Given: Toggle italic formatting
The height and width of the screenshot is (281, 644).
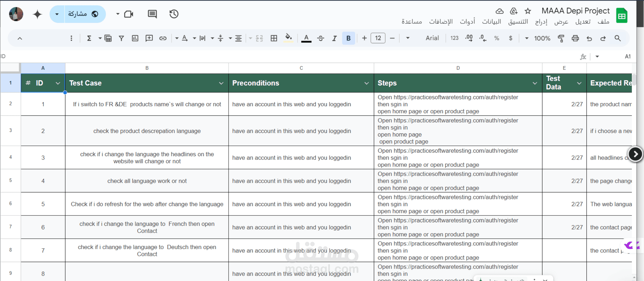Looking at the screenshot, I should click(x=334, y=38).
